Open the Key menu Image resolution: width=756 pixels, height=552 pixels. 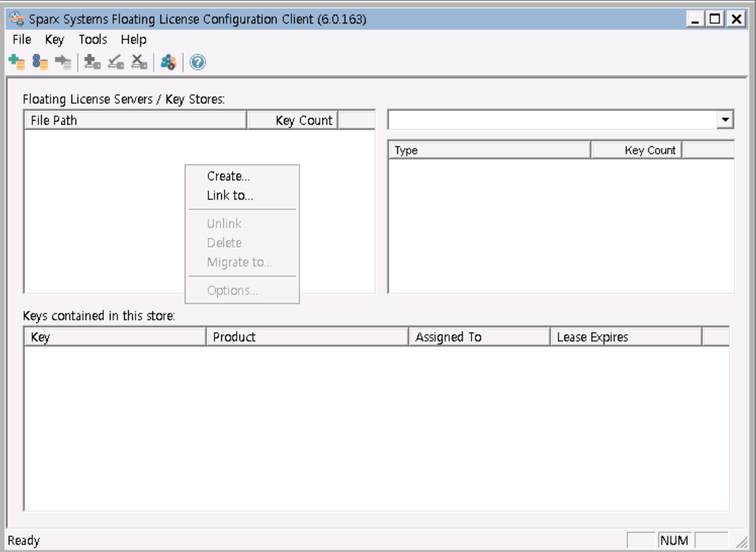point(55,40)
